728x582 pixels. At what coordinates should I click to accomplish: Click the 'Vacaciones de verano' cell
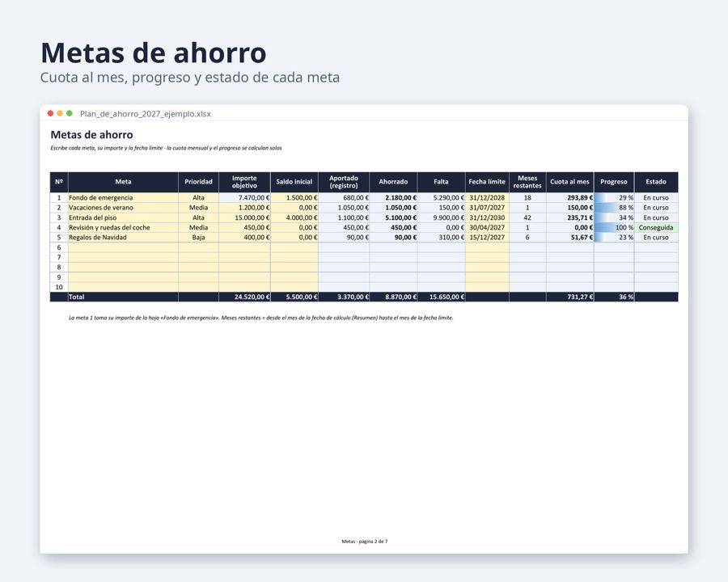(123, 208)
